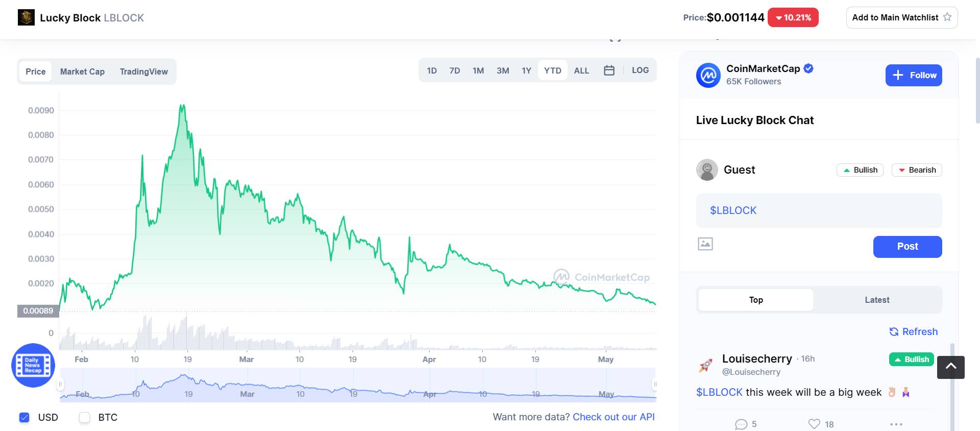Click the verified badge next to CoinMarketCap
980x431 pixels.
click(808, 68)
